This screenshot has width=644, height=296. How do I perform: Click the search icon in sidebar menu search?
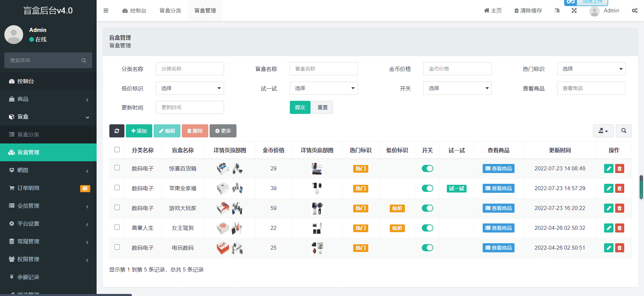pos(84,60)
